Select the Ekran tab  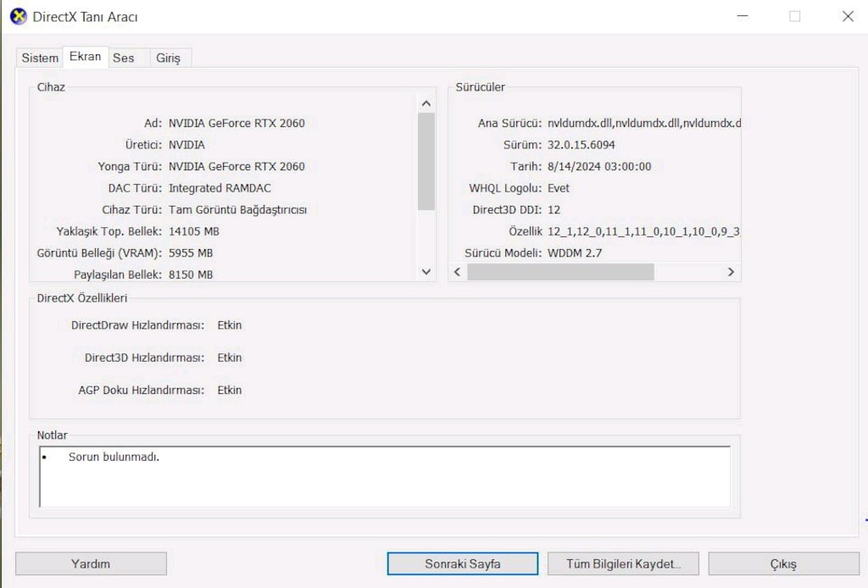(86, 57)
